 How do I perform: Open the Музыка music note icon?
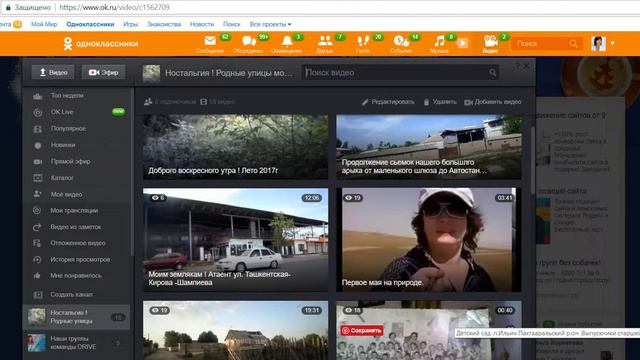(x=439, y=44)
